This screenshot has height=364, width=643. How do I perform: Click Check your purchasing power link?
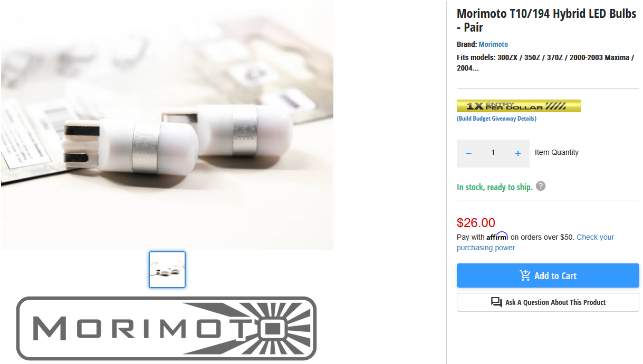535,242
